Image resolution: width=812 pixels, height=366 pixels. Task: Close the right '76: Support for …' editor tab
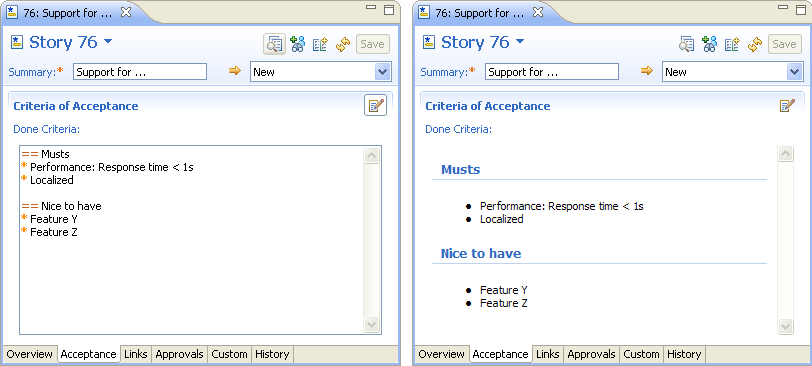tap(538, 12)
